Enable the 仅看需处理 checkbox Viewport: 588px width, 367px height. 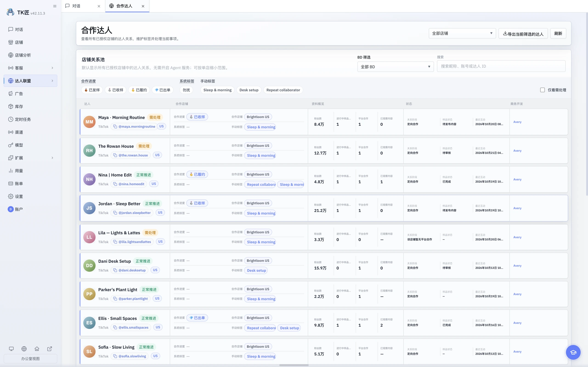tap(542, 90)
